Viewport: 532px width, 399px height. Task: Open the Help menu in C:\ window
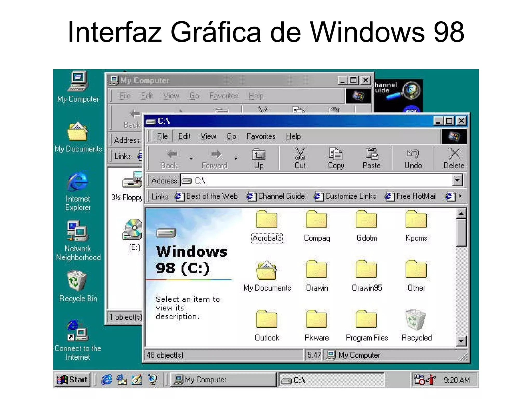(293, 136)
